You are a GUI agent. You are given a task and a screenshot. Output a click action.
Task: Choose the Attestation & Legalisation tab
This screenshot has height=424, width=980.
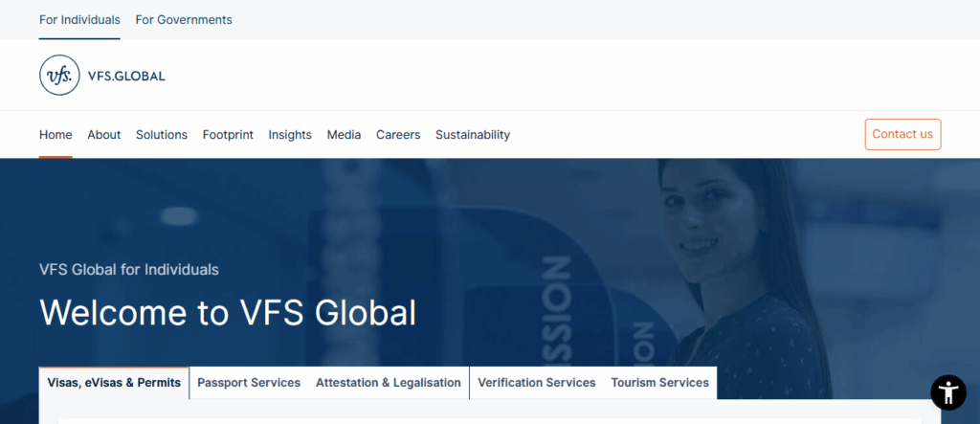point(389,383)
